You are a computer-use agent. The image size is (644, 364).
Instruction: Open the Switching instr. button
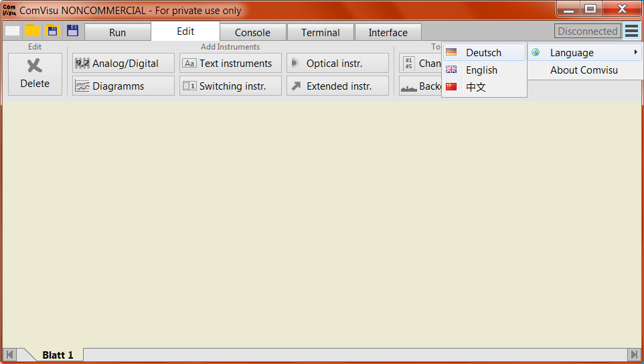(230, 86)
